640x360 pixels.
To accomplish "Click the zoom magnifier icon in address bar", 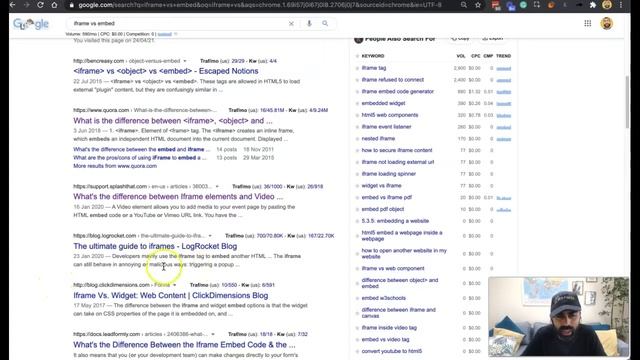I will point(464,5).
